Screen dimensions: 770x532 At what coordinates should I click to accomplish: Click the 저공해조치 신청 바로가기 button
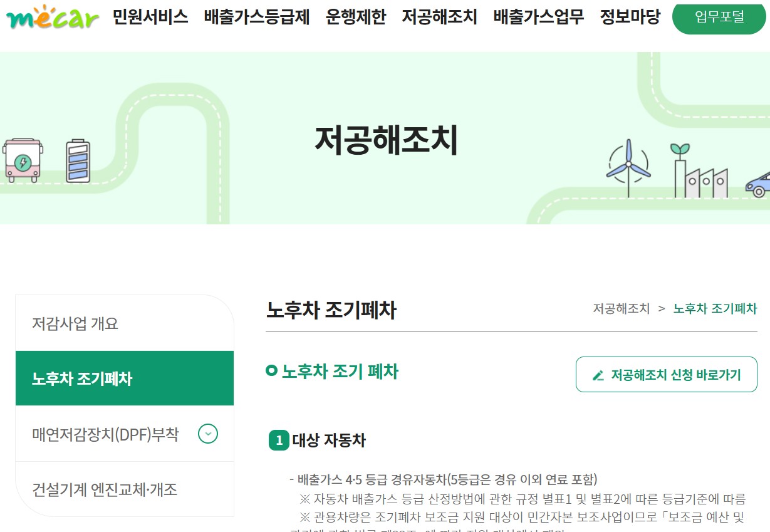[666, 374]
